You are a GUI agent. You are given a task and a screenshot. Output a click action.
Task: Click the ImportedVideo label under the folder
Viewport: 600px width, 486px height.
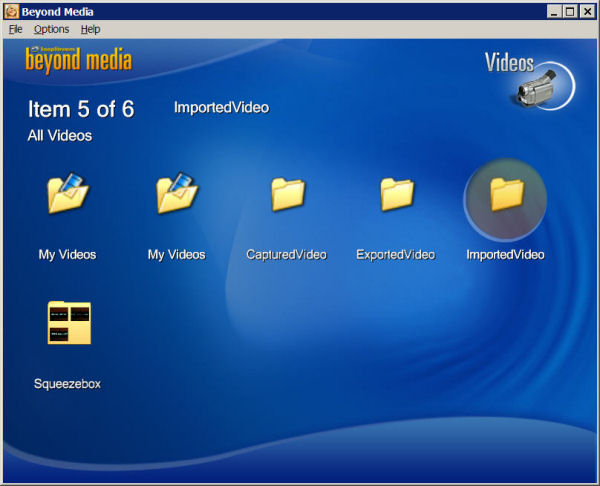point(505,254)
